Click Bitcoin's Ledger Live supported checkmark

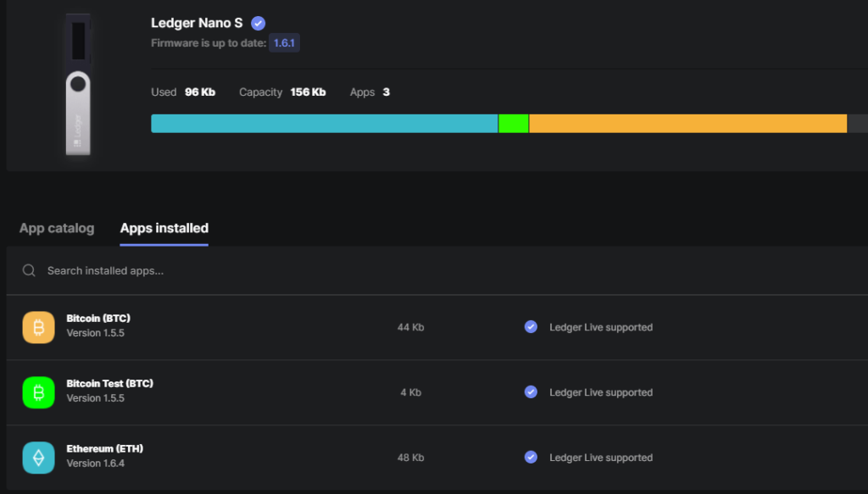point(531,327)
